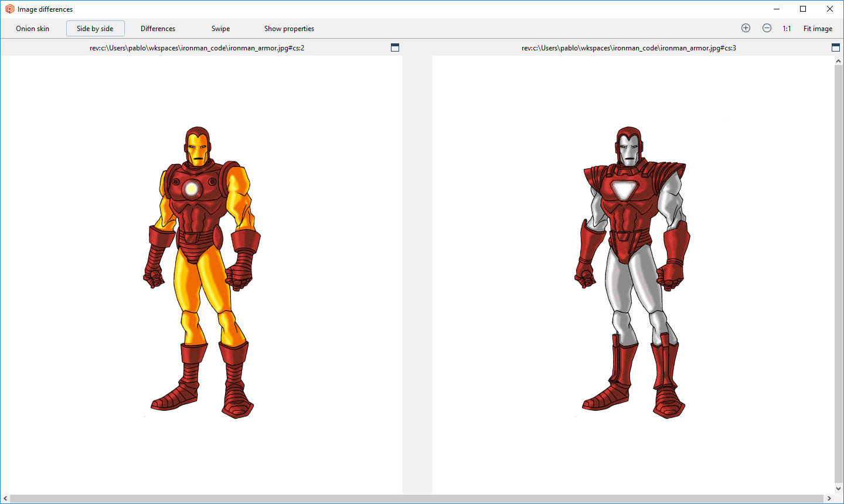This screenshot has width=844, height=504.
Task: Click the zoom in plus icon
Action: 746,28
